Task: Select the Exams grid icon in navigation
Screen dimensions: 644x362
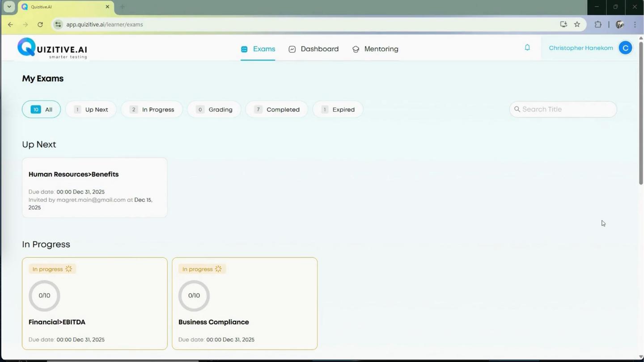Action: tap(244, 49)
